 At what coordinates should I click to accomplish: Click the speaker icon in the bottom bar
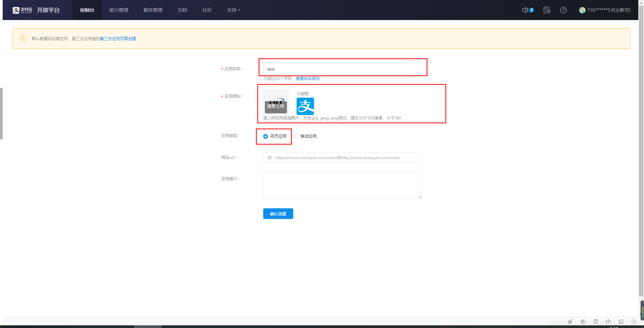pyautogui.click(x=608, y=322)
